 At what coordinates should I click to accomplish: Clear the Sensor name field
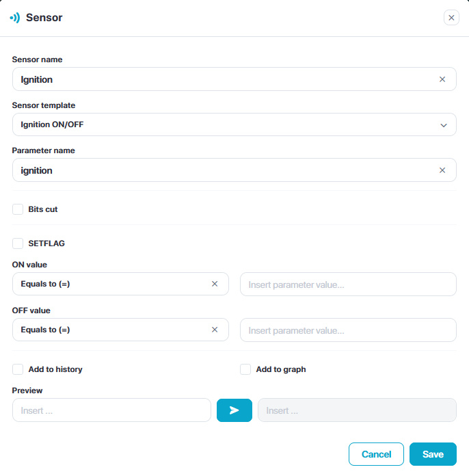pos(442,79)
